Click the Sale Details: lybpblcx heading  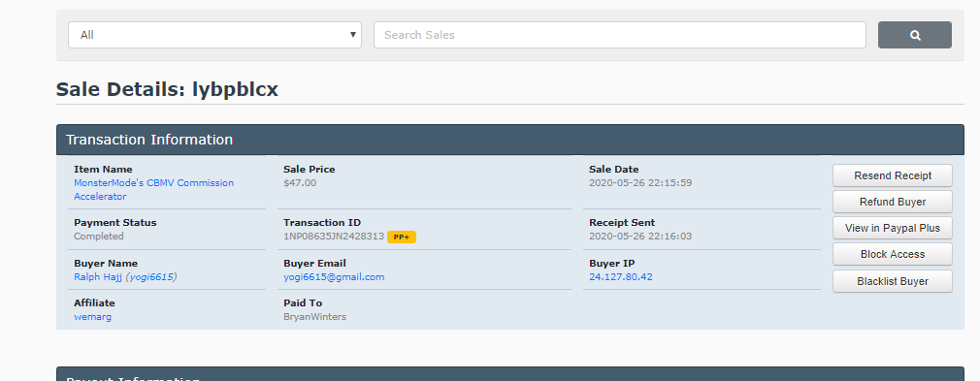[x=167, y=89]
